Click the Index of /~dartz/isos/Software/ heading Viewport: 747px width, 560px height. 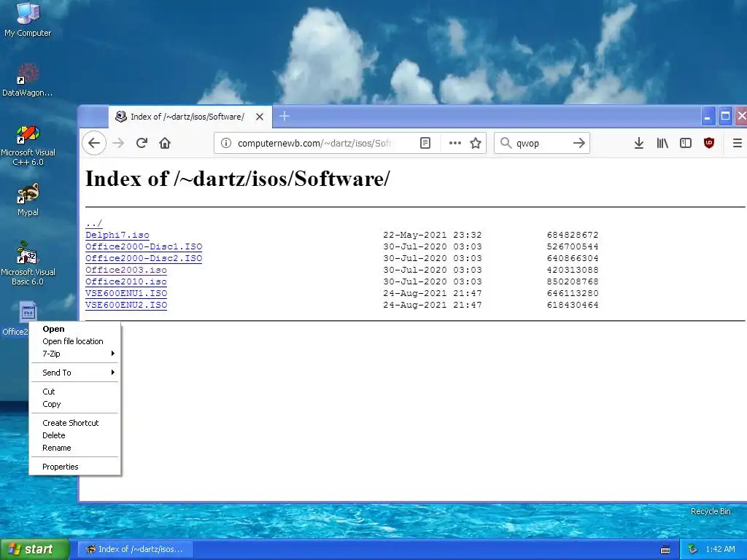[x=237, y=179]
